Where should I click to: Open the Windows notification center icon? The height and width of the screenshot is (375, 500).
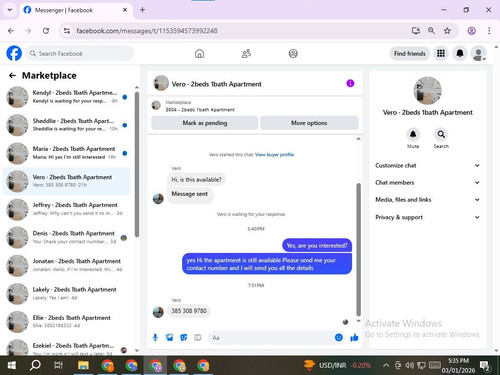point(485,366)
